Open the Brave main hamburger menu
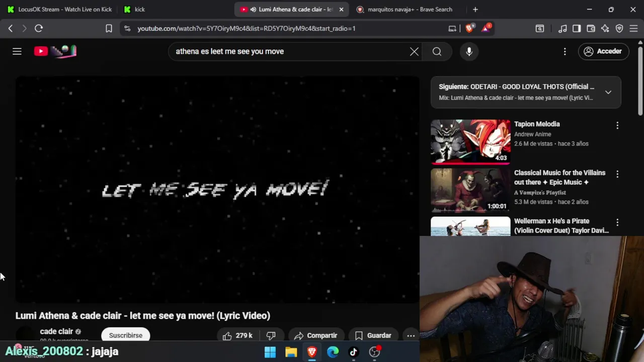Viewport: 644px width, 362px height. click(633, 29)
